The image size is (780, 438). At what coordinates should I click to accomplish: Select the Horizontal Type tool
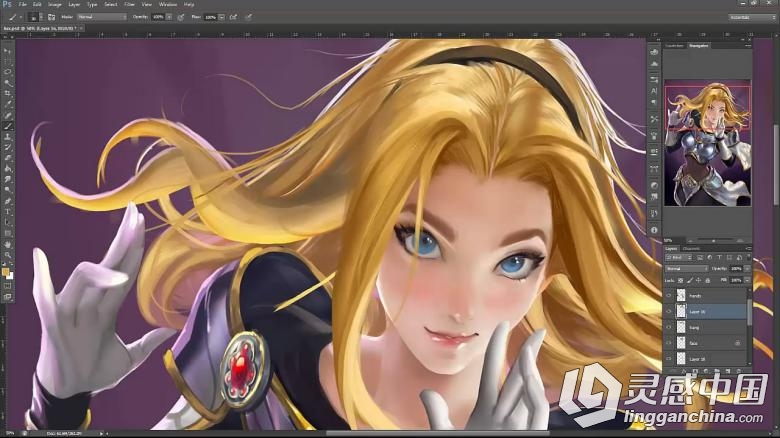[x=7, y=212]
